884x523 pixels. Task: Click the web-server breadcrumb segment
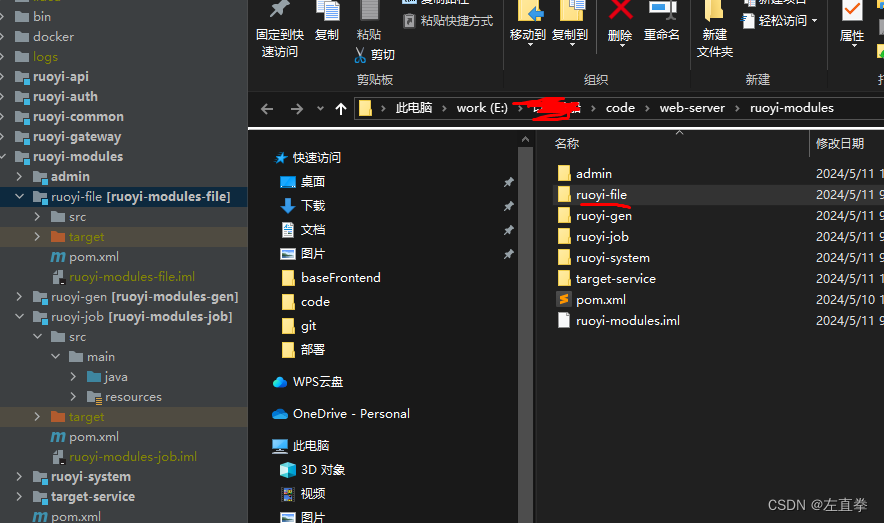[x=692, y=108]
